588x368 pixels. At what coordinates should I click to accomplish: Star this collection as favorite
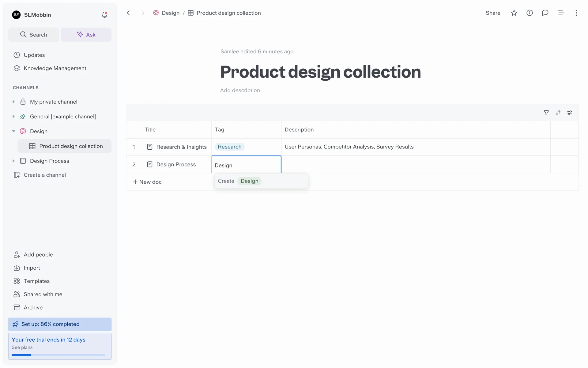(514, 13)
